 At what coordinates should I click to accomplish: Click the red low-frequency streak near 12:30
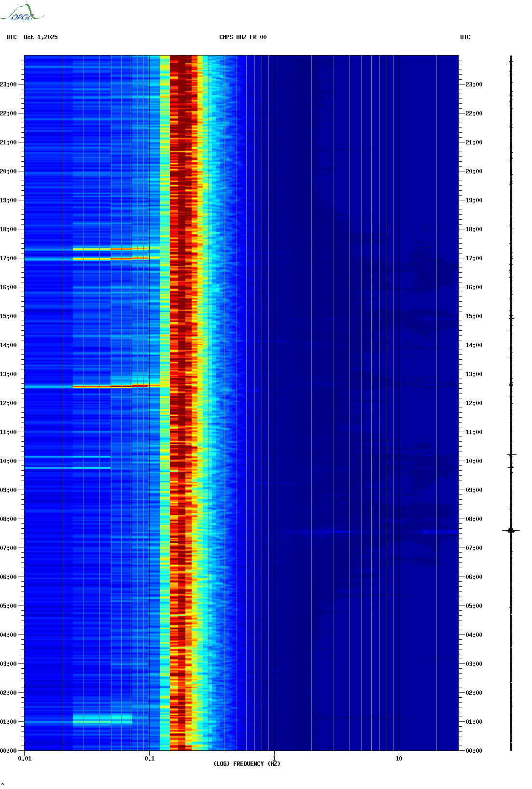116,386
